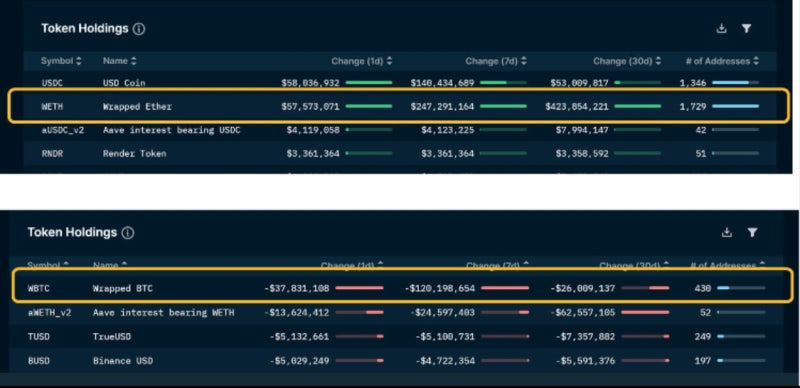Open the USDC USD Coin row
The width and height of the screenshot is (800, 388).
[x=399, y=83]
